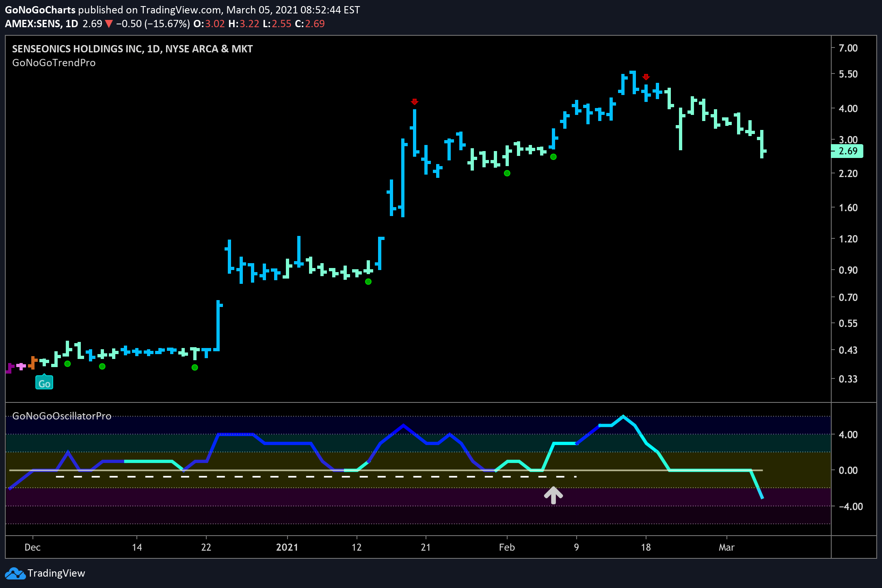
Task: Click the GoNoGoOscillatorPro indicator label
Action: (62, 416)
